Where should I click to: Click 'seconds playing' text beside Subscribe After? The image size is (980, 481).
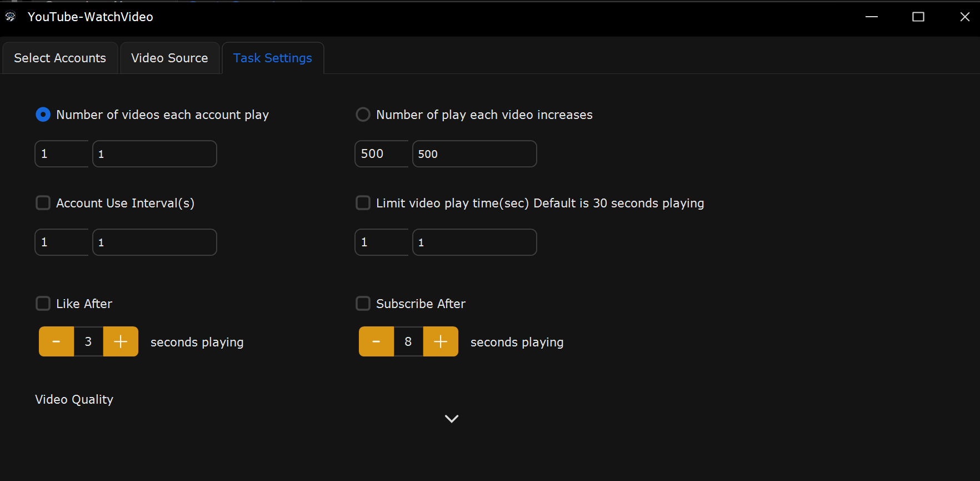click(x=517, y=342)
